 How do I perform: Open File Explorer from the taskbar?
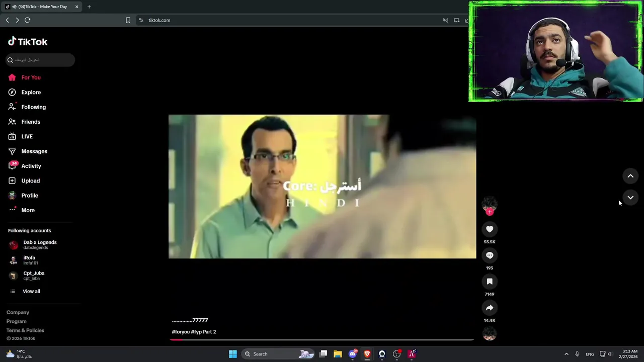338,354
